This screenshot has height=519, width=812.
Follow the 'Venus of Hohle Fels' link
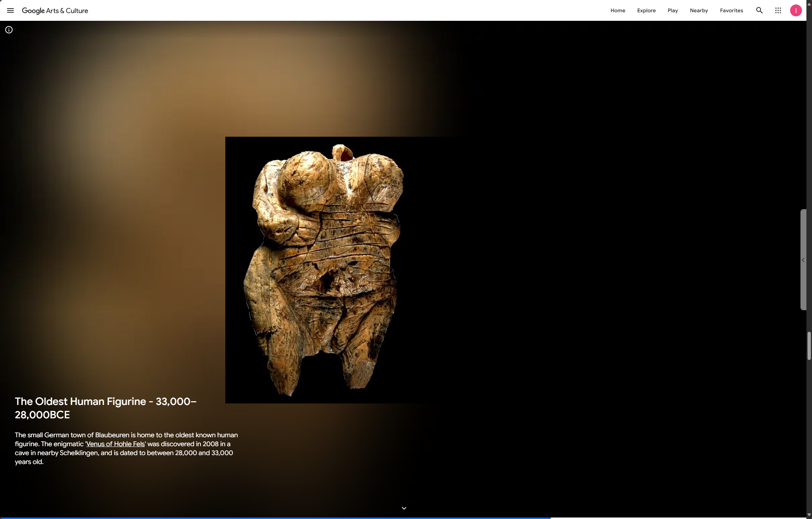click(x=115, y=444)
